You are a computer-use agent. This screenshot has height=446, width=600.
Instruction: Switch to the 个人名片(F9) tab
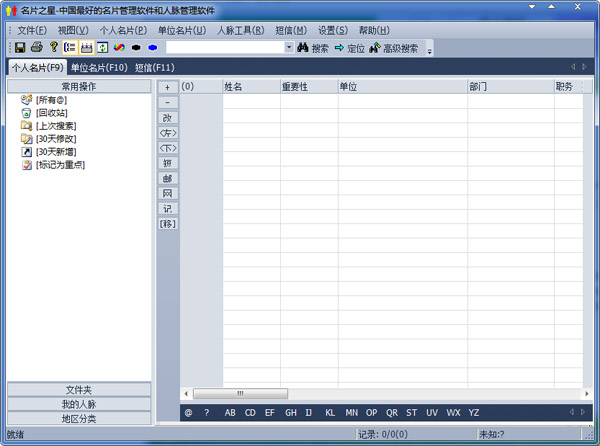(38, 68)
